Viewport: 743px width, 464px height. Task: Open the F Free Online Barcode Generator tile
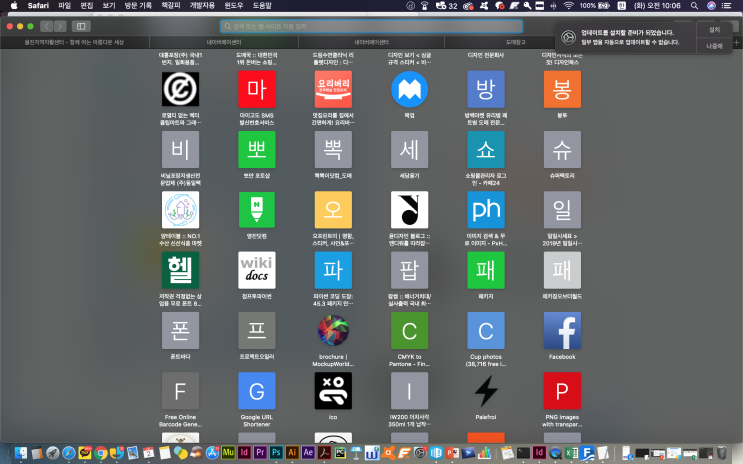180,391
